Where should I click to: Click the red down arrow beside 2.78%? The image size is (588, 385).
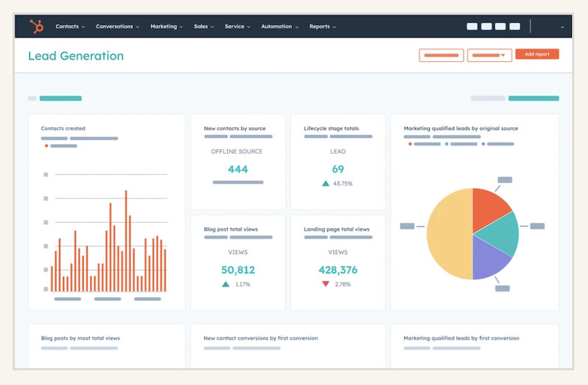325,284
